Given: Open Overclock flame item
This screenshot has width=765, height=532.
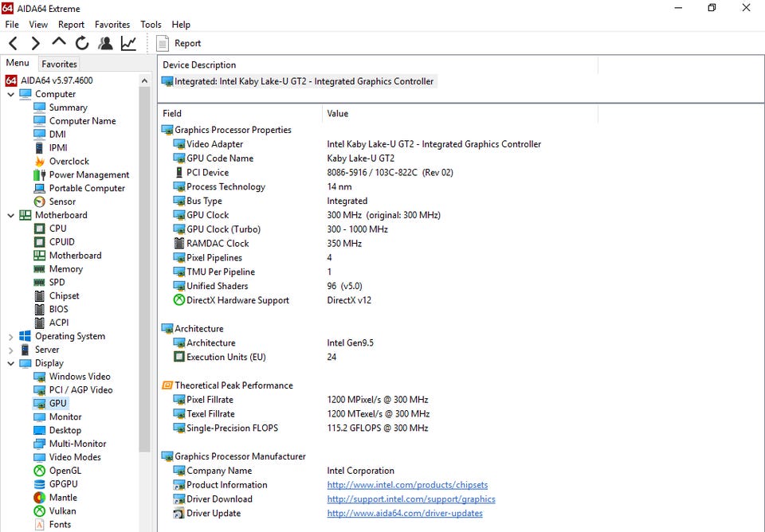Looking at the screenshot, I should tap(61, 162).
